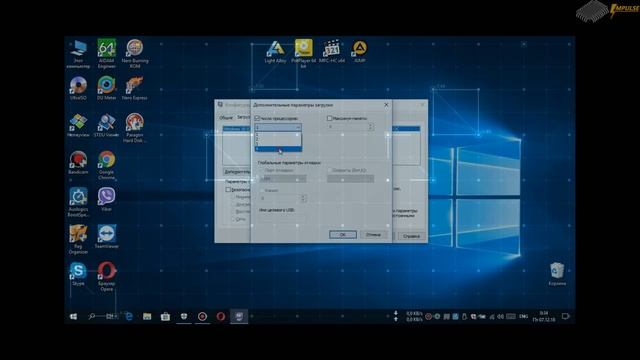This screenshot has height=360, width=640.
Task: Click the Bandicam record icon in taskbar
Action: pyautogui.click(x=202, y=316)
